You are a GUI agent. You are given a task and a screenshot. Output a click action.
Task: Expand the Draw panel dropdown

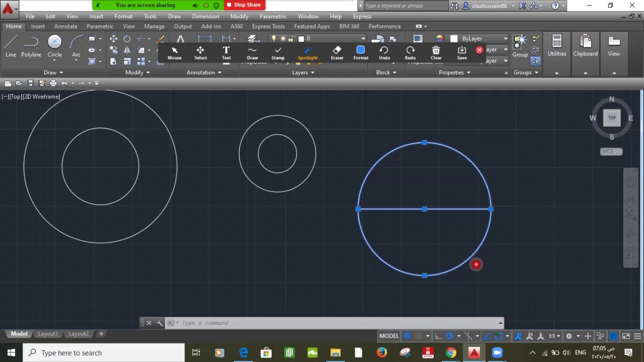53,72
